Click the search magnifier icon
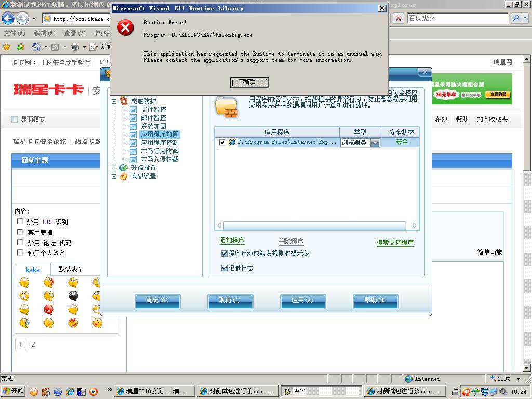This screenshot has height=399, width=532. click(x=516, y=18)
